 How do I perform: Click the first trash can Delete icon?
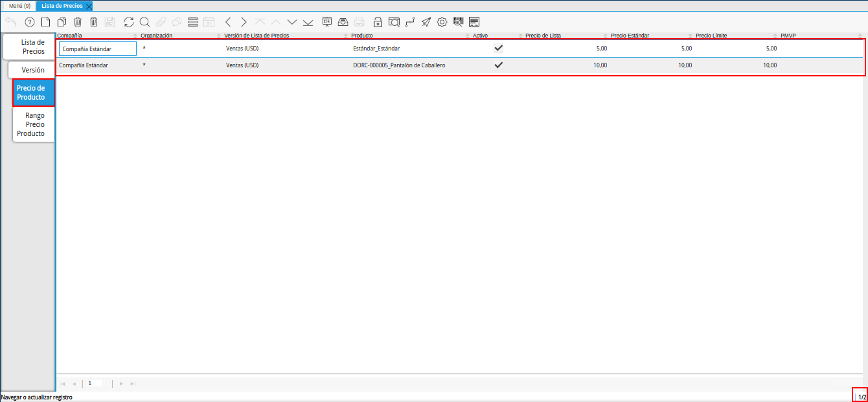coord(78,22)
